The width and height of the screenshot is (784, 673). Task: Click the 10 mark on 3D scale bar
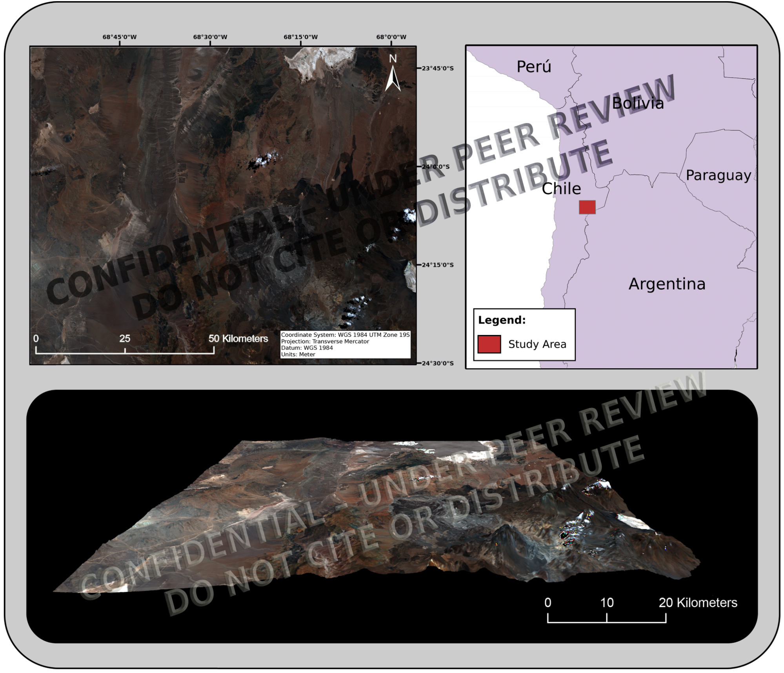(607, 602)
